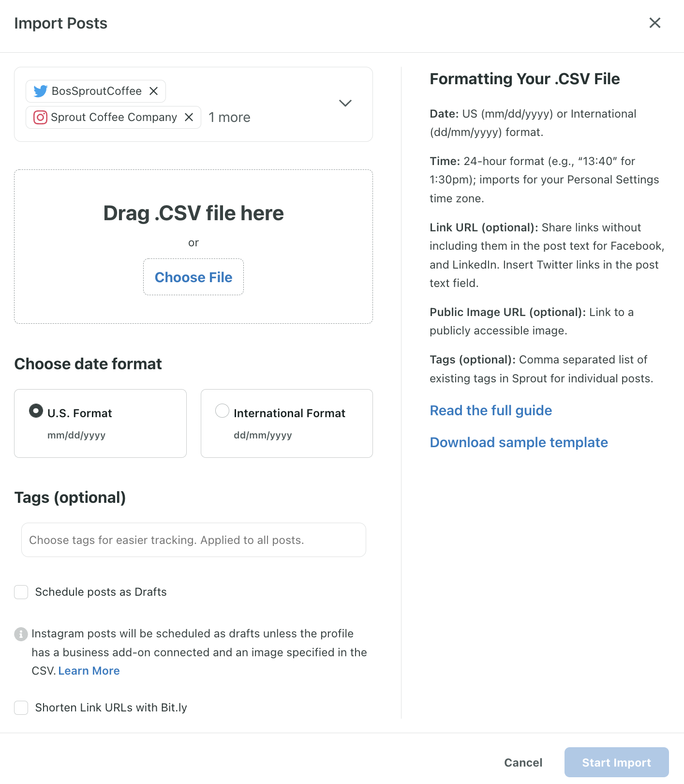Click the Instagram icon on Sprout Coffee Company
The image size is (684, 784).
[x=40, y=117]
